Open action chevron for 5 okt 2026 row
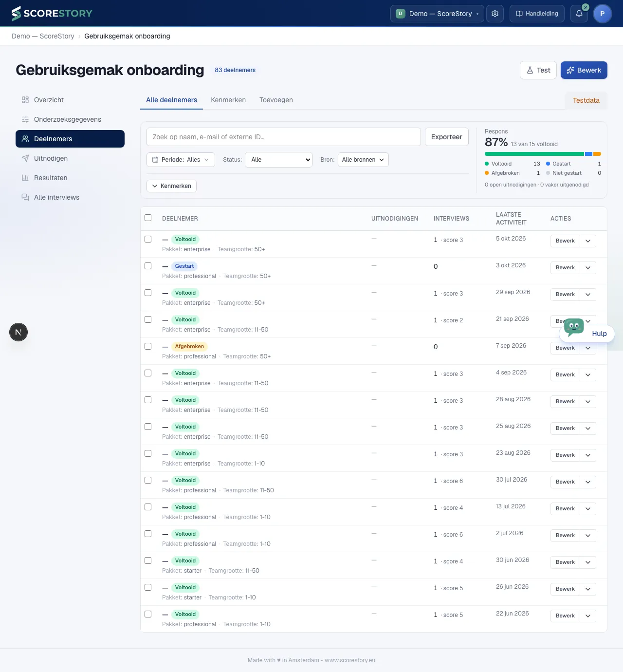This screenshot has height=672, width=623. point(588,241)
